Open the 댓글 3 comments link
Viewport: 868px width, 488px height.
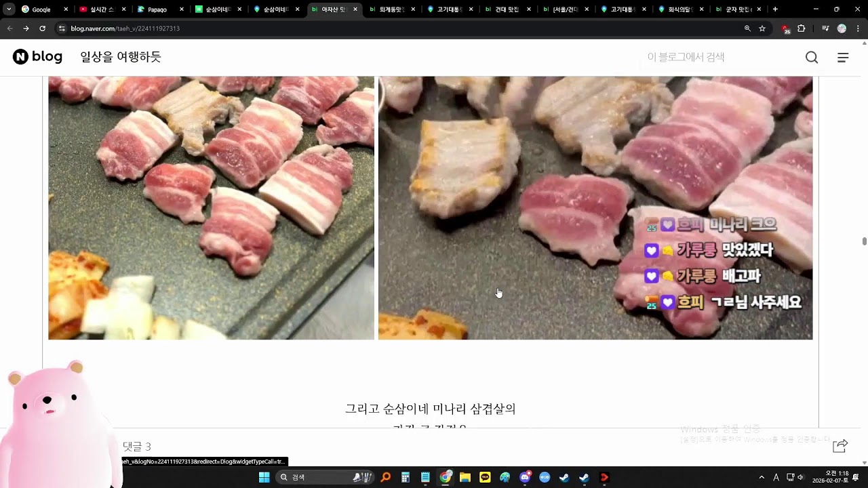tap(136, 447)
